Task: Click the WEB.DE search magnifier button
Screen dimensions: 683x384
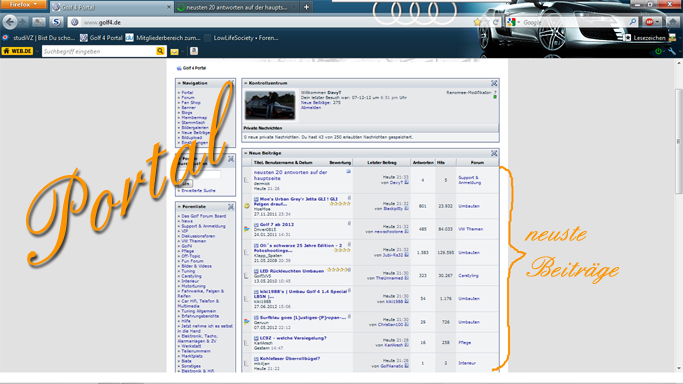Action: (160, 51)
